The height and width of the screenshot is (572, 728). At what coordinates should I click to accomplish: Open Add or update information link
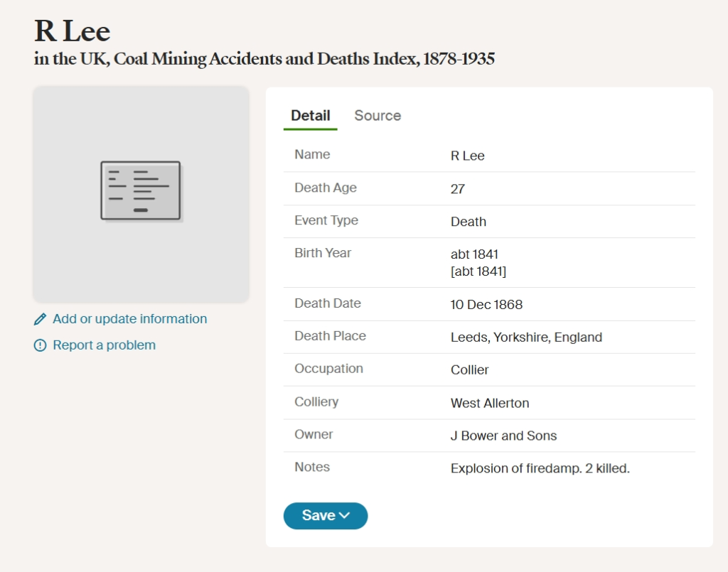129,319
